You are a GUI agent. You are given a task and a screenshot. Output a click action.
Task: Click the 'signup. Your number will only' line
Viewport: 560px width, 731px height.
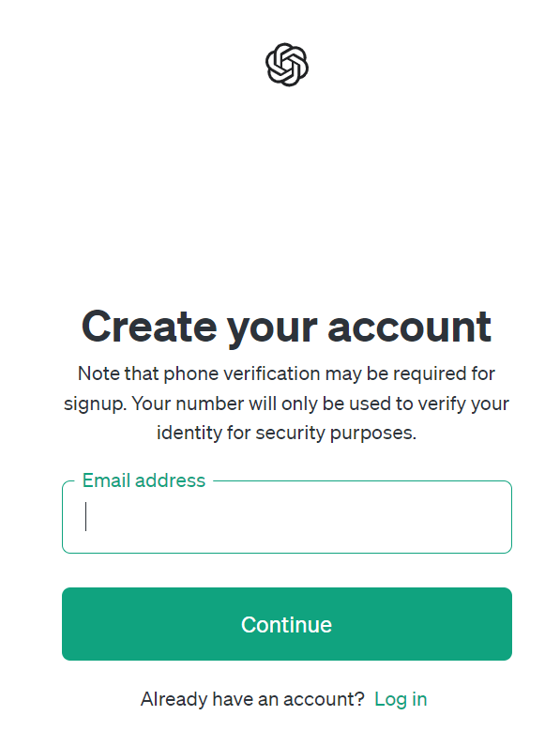(x=286, y=404)
